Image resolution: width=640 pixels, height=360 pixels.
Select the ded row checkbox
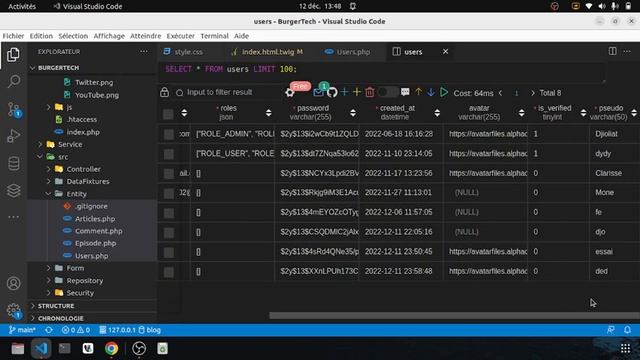[169, 272]
